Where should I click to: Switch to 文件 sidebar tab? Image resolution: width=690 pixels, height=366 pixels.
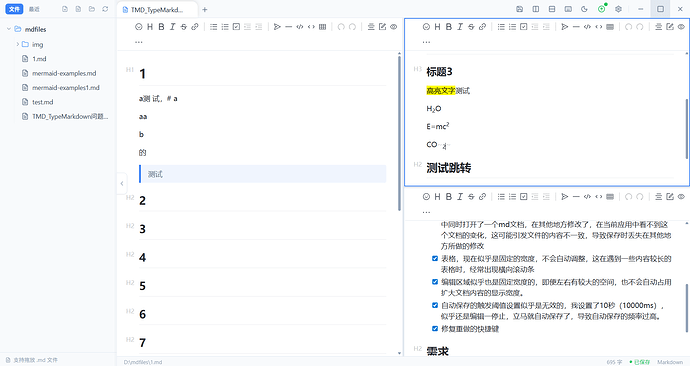(x=14, y=9)
